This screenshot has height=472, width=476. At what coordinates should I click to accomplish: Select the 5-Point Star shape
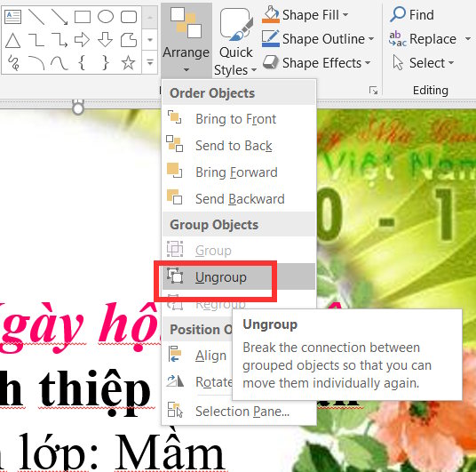128,63
